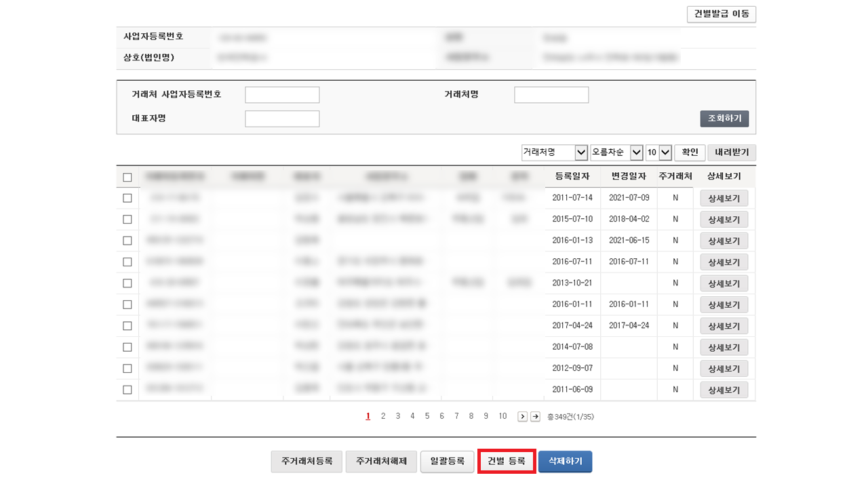Viewport: 868px width, 488px height.
Task: Check the row registered 2012-09-07
Action: point(127,369)
